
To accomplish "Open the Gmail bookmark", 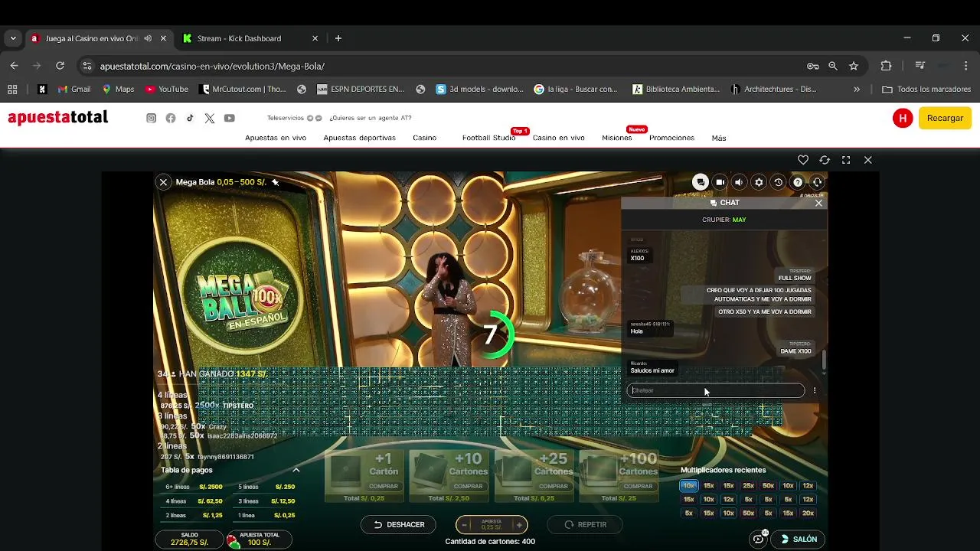I will [x=74, y=89].
